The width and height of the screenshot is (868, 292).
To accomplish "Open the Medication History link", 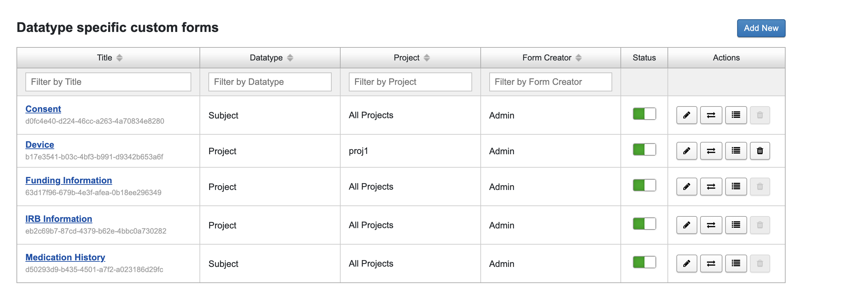I will 65,257.
